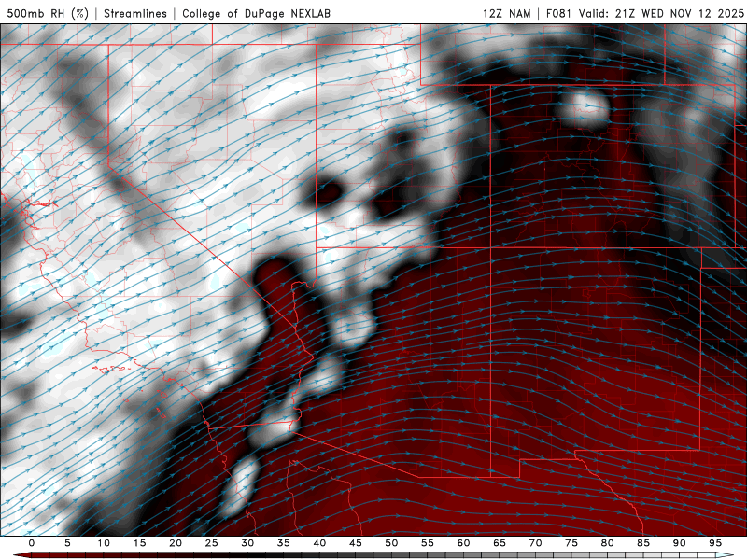Click the "500mb RH (%)" title text
Image resolution: width=747 pixels, height=560 pixels.
point(49,13)
